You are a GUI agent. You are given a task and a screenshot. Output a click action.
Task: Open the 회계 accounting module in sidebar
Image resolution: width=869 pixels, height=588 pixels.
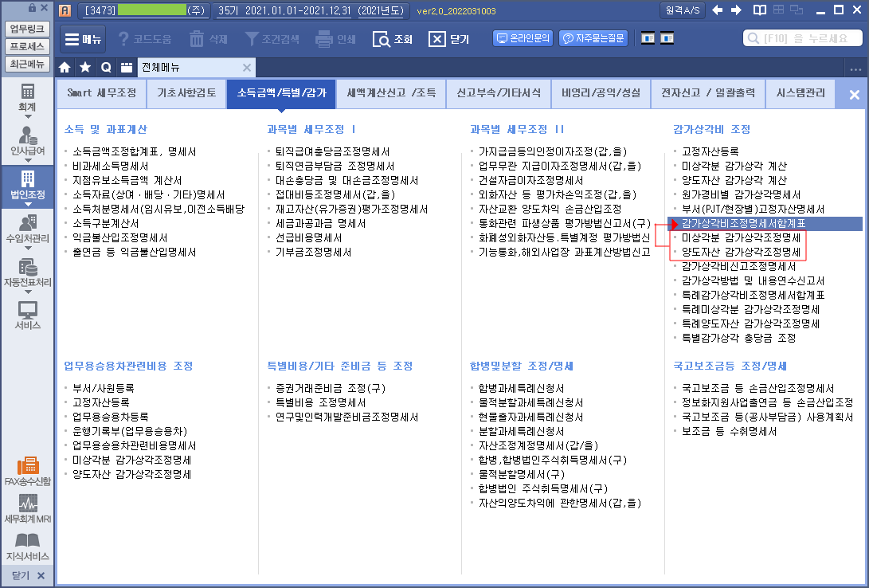[28, 94]
